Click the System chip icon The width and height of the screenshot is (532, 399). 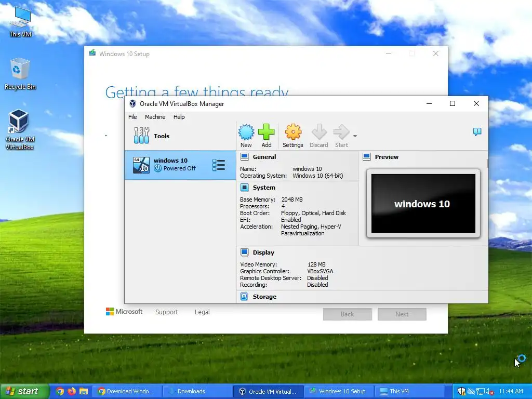tap(244, 187)
